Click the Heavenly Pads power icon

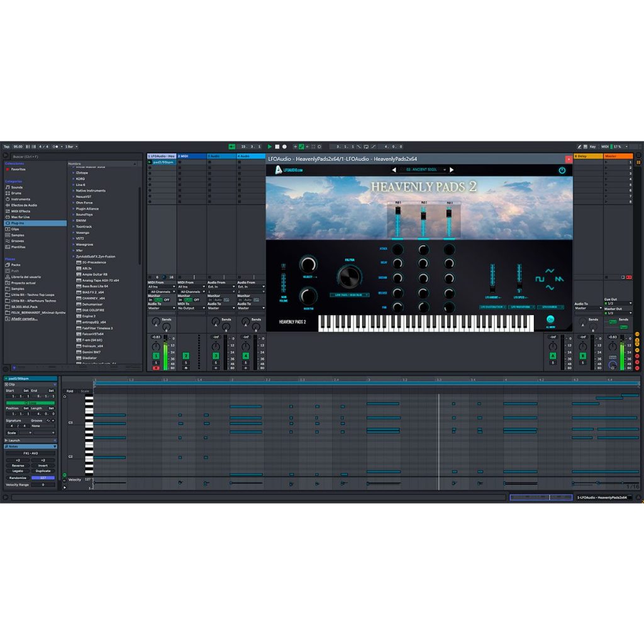pyautogui.click(x=562, y=170)
